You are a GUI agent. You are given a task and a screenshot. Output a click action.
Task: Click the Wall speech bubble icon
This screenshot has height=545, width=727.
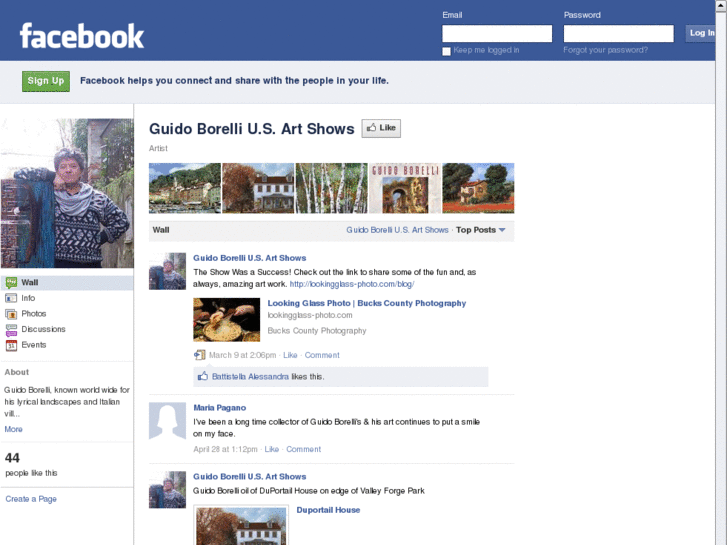(x=11, y=282)
